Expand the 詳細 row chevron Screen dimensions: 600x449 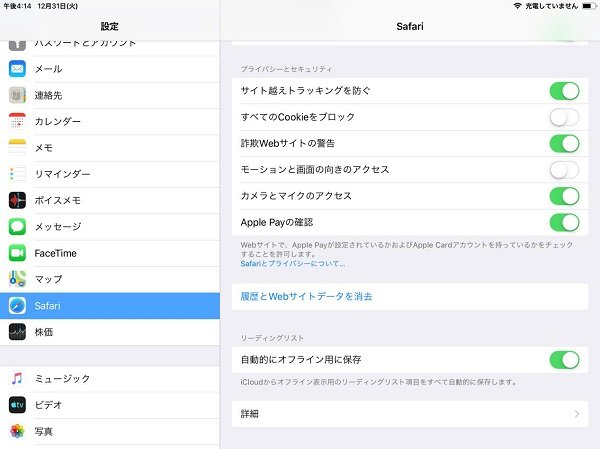576,413
